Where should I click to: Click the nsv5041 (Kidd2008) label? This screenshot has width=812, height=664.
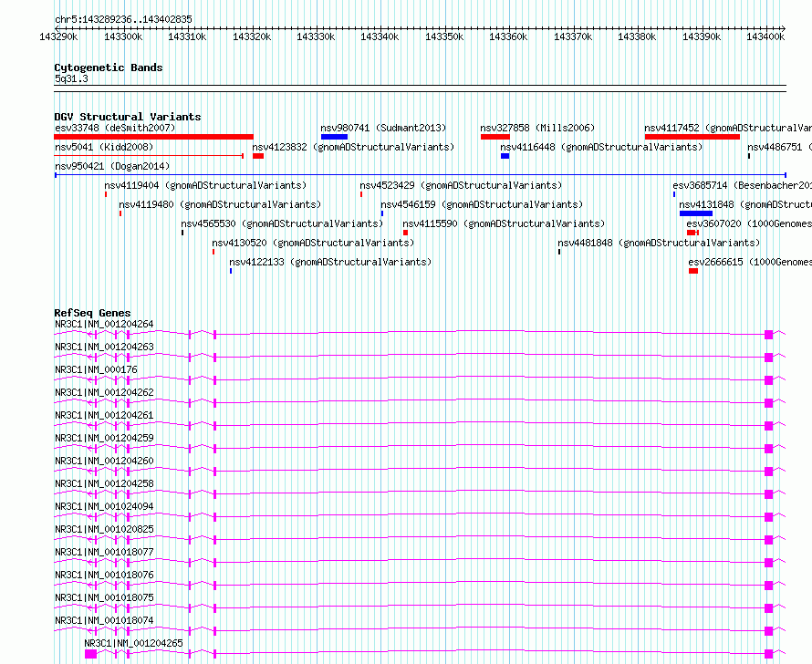point(104,147)
